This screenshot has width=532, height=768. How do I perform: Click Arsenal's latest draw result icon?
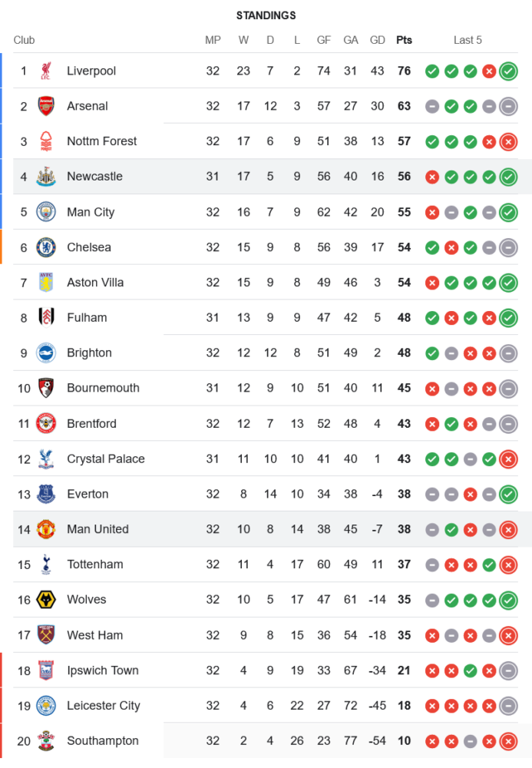pyautogui.click(x=507, y=107)
